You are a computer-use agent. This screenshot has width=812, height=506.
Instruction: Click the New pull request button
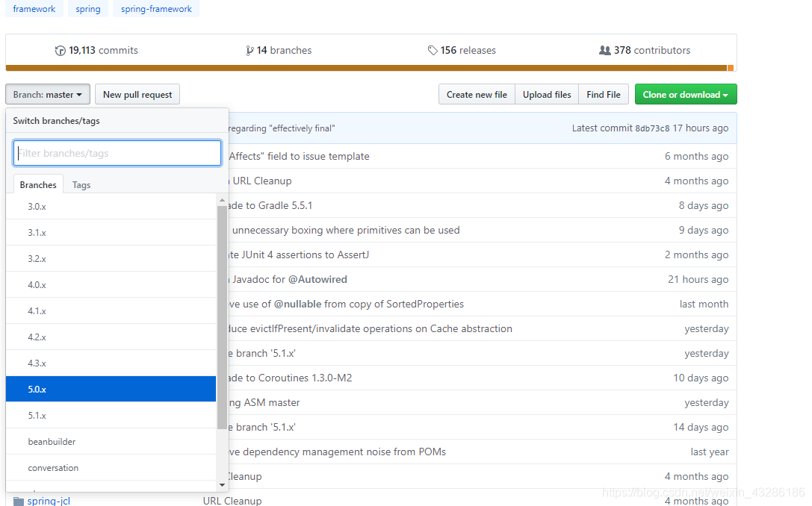click(x=137, y=95)
